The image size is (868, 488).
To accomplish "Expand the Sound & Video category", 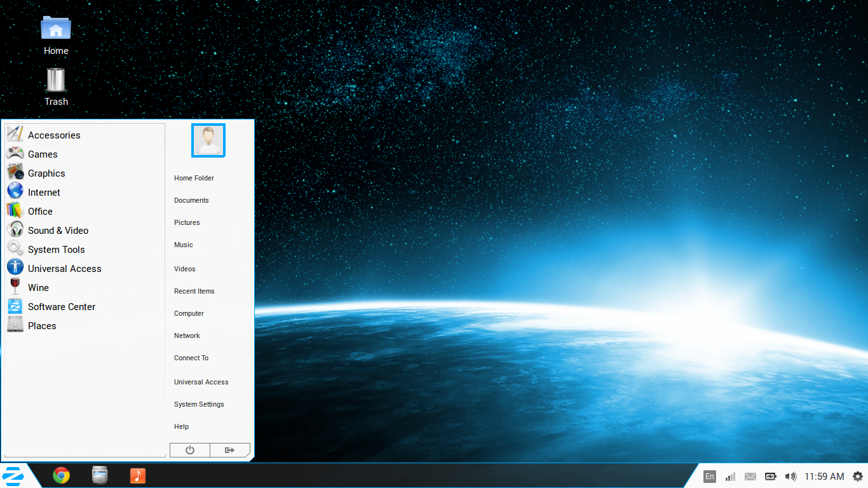I will [x=58, y=231].
